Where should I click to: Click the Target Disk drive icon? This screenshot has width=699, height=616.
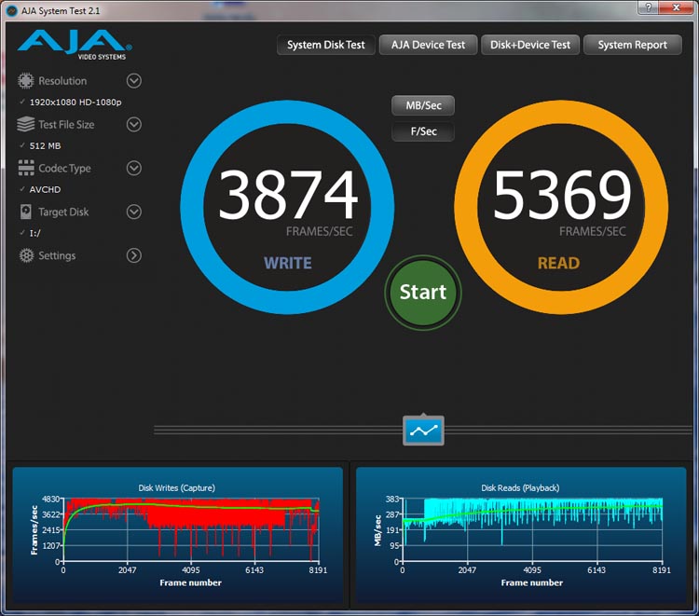(25, 212)
